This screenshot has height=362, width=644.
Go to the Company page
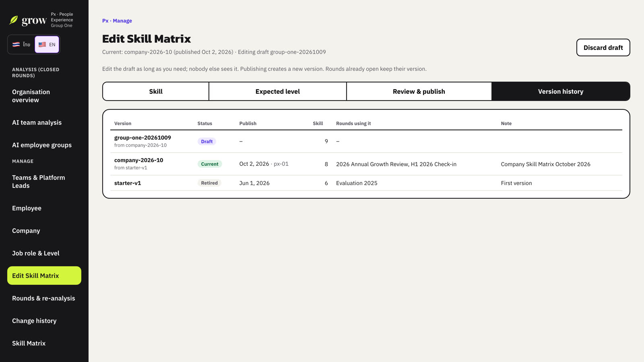point(44,230)
